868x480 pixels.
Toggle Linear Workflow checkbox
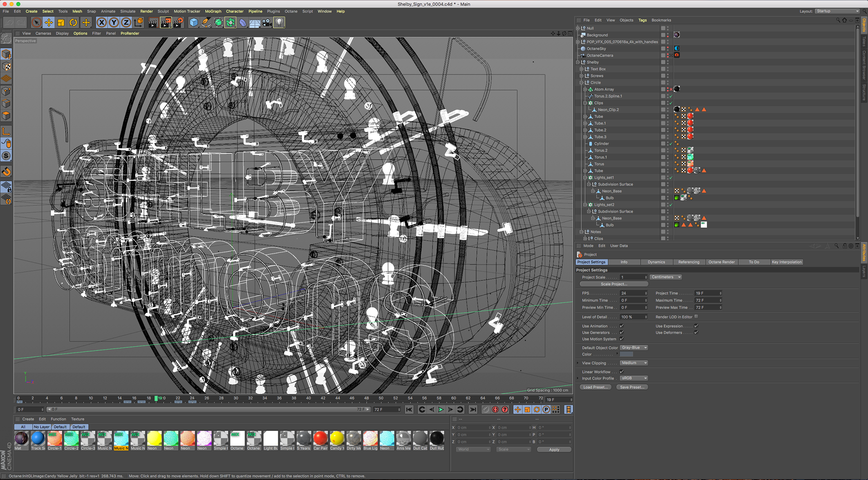[x=622, y=371]
